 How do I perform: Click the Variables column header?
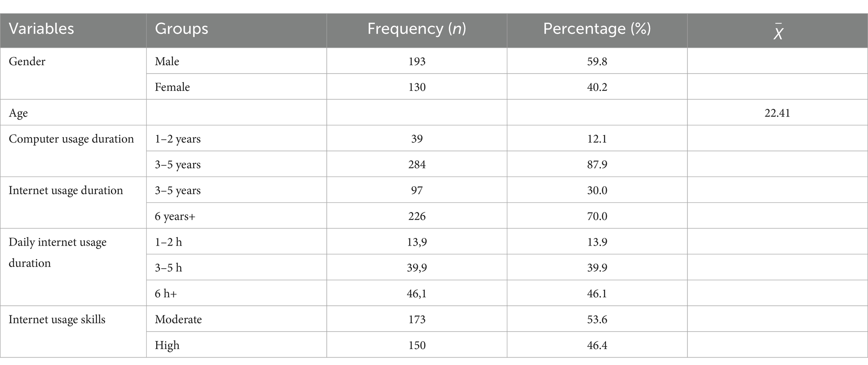(x=41, y=29)
